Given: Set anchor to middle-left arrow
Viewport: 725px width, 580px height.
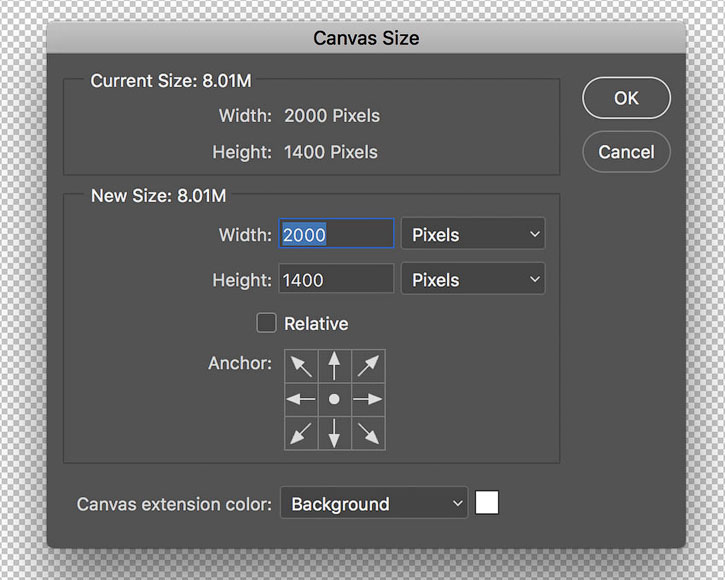Looking at the screenshot, I should tap(301, 399).
